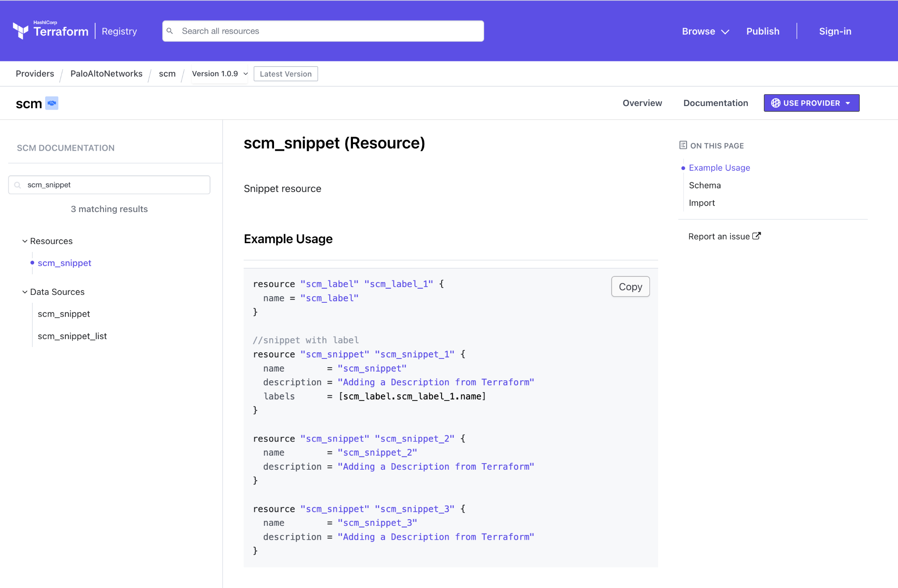
Task: Click the Sign-in link
Action: click(x=835, y=32)
